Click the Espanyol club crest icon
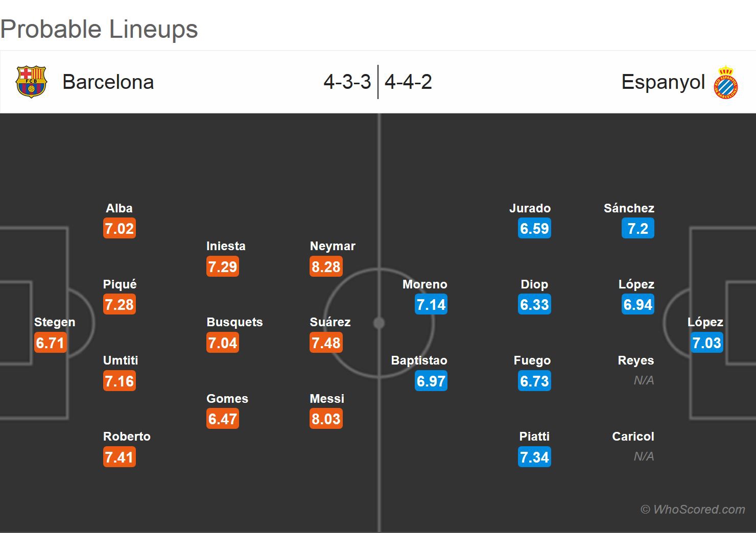 (726, 82)
